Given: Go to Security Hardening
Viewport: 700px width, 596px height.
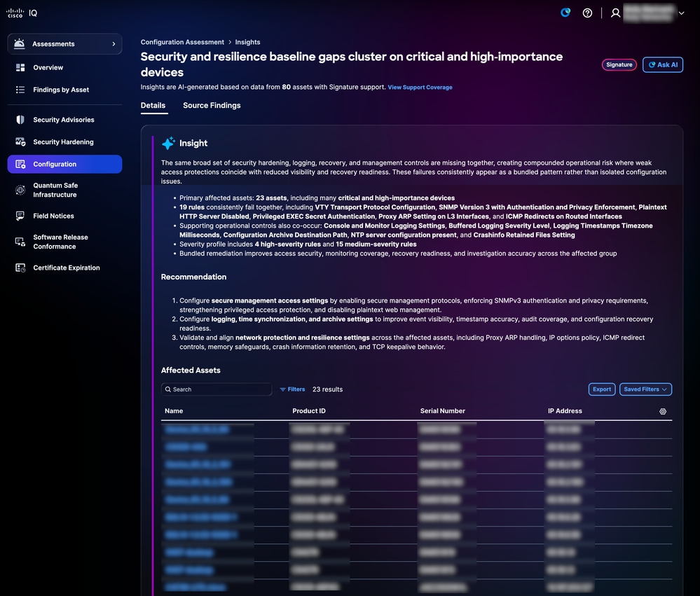Looking at the screenshot, I should coord(63,142).
